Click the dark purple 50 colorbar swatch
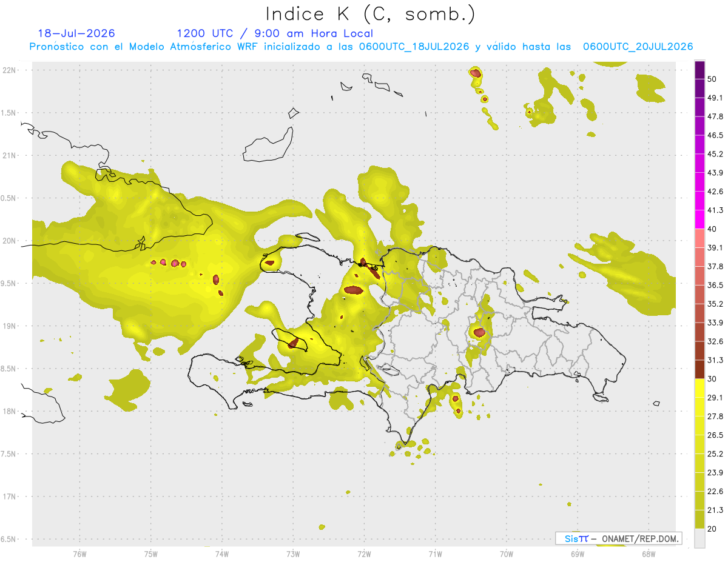Screen dimensions: 728x562 (699, 70)
